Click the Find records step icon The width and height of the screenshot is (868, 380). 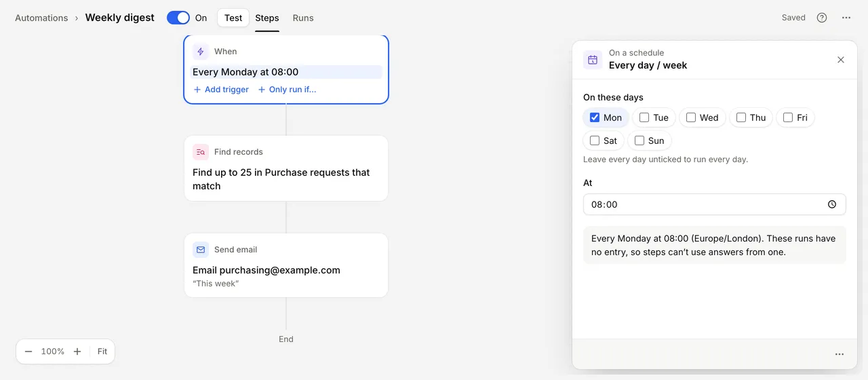tap(200, 152)
